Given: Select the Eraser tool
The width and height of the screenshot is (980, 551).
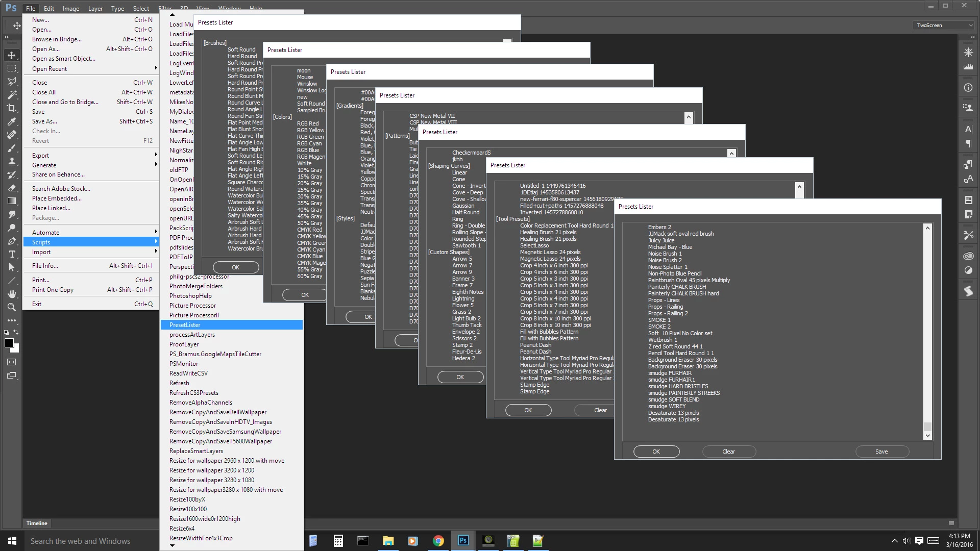Looking at the screenshot, I should click(11, 188).
